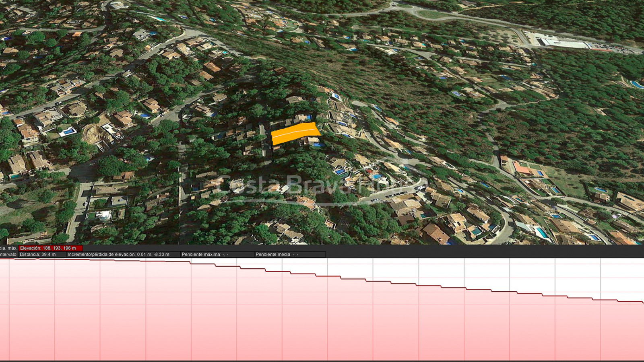644x362 pixels.
Task: Click the 'ntervalo' label in the status bar
Action: point(9,255)
